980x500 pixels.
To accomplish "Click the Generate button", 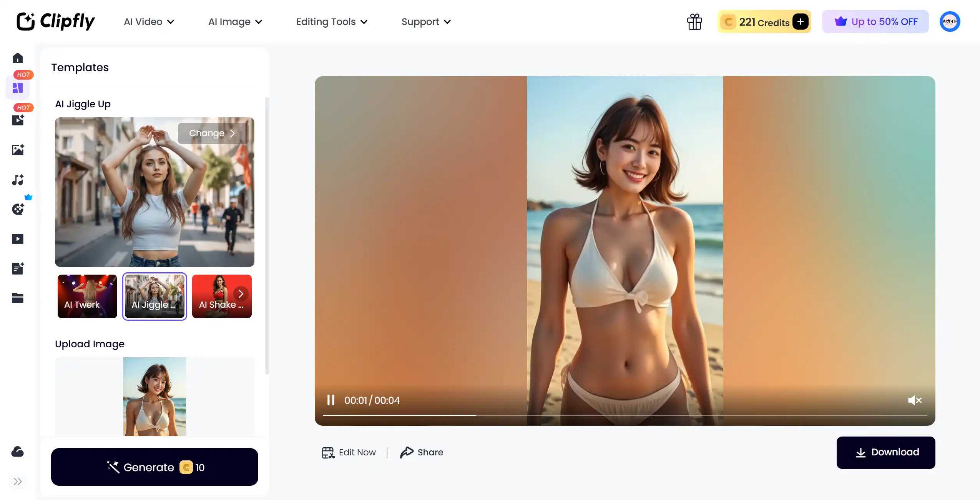I will click(154, 467).
